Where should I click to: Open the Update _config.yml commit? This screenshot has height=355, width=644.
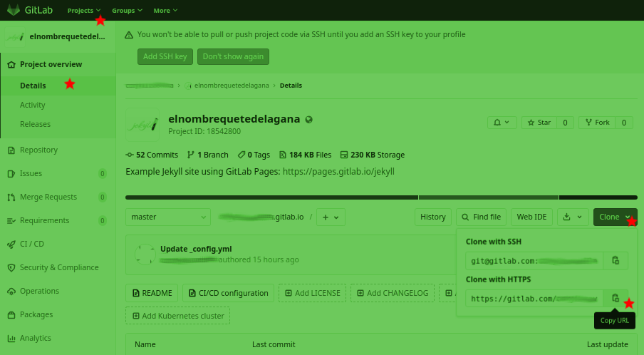pyautogui.click(x=196, y=249)
